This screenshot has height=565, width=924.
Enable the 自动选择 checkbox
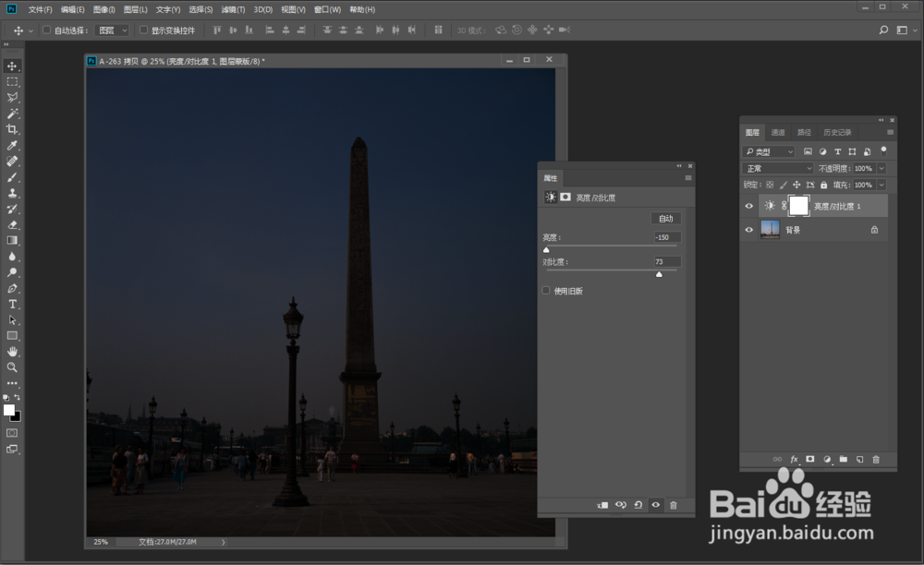click(x=46, y=30)
